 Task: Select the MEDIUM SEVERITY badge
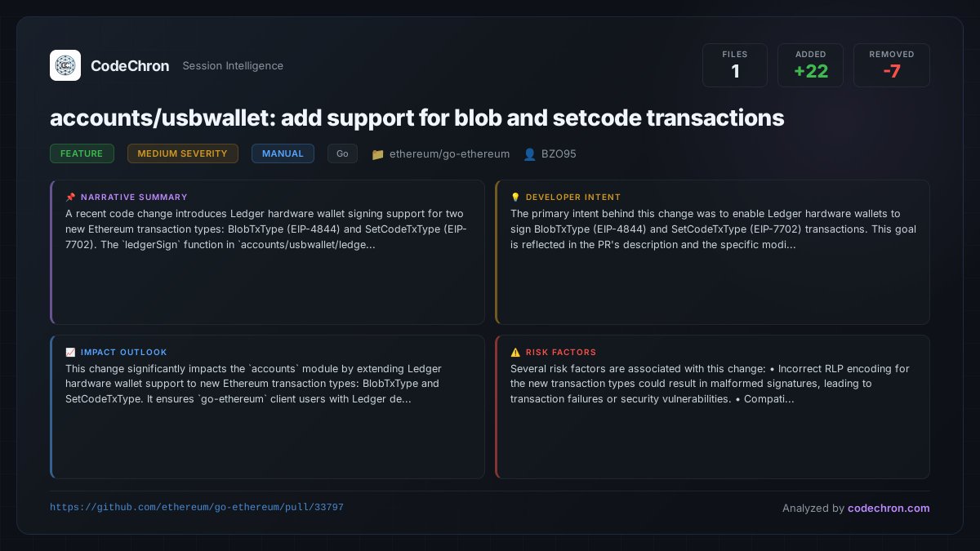click(183, 153)
